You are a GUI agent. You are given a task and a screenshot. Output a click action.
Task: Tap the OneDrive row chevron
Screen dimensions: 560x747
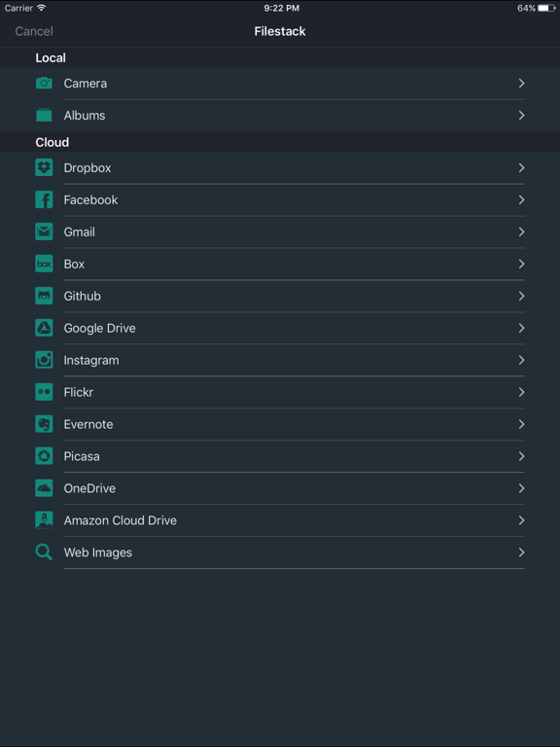(521, 488)
